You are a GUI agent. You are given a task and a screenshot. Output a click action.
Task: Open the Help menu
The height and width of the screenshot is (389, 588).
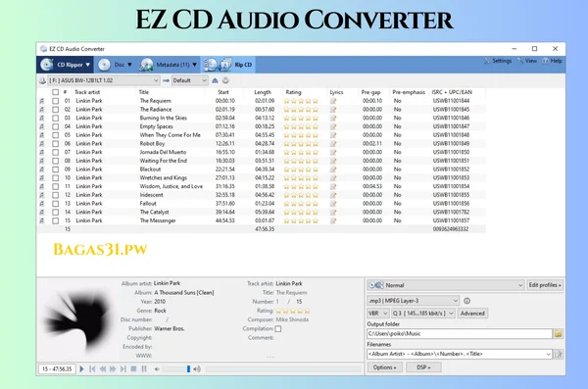point(552,61)
